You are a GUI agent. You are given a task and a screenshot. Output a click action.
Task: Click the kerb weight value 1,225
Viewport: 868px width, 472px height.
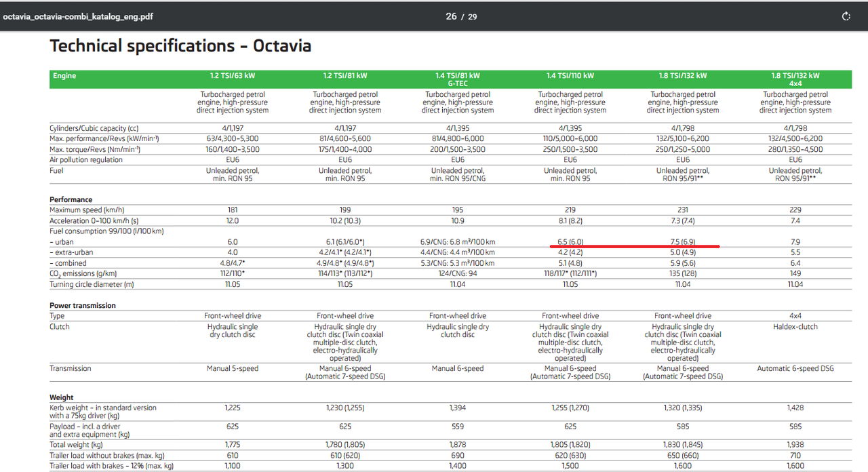tap(233, 408)
